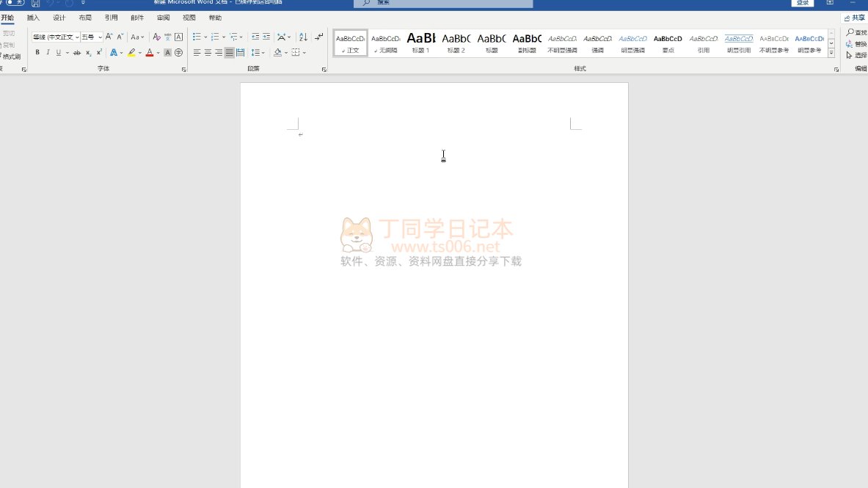Click the 共享 (Share) button
868x488 pixels.
coord(855,18)
